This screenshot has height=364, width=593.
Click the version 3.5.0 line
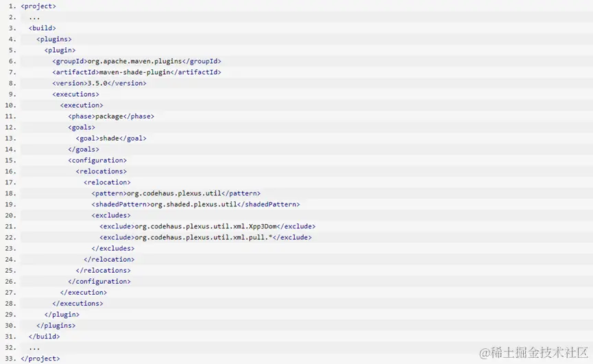coord(99,83)
